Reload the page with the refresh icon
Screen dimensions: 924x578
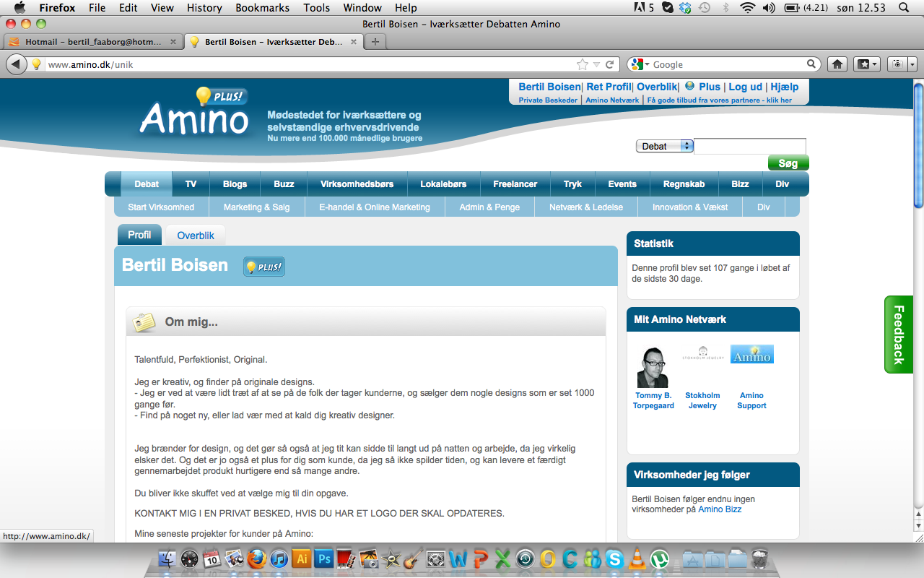610,64
